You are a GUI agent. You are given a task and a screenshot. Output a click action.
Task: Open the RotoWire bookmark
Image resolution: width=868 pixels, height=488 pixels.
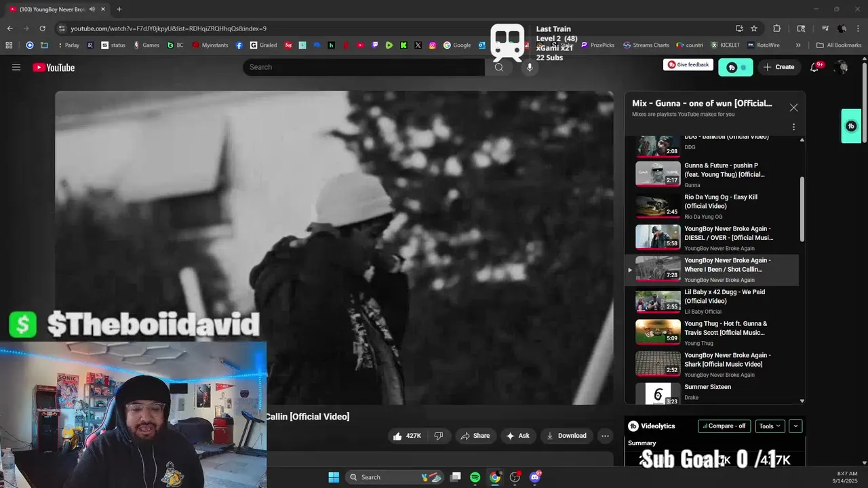[763, 45]
